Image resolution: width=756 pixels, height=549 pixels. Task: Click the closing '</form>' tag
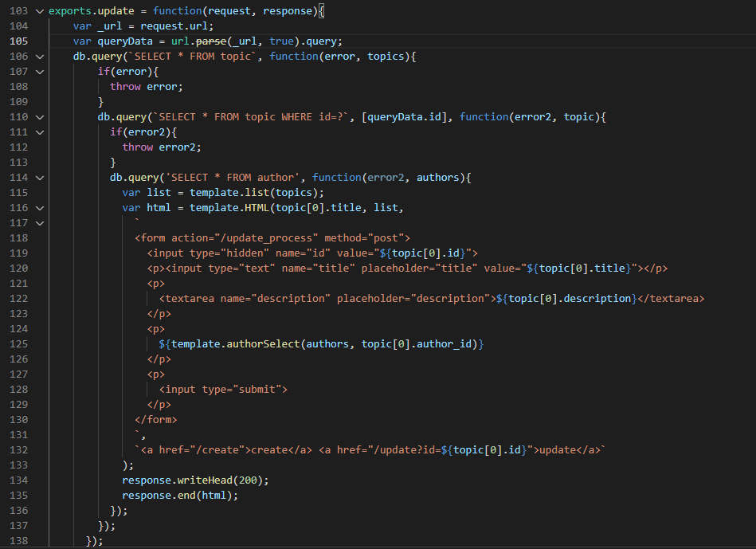(x=155, y=420)
